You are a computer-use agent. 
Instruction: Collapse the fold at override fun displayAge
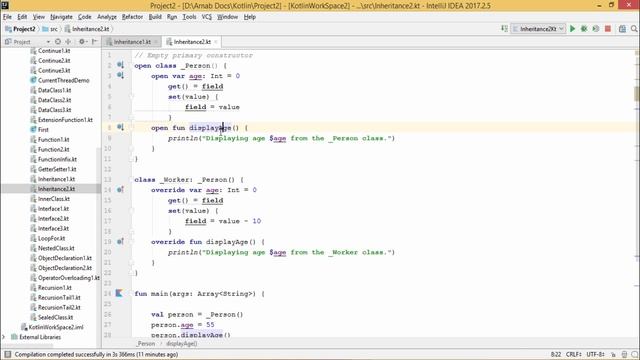132,242
